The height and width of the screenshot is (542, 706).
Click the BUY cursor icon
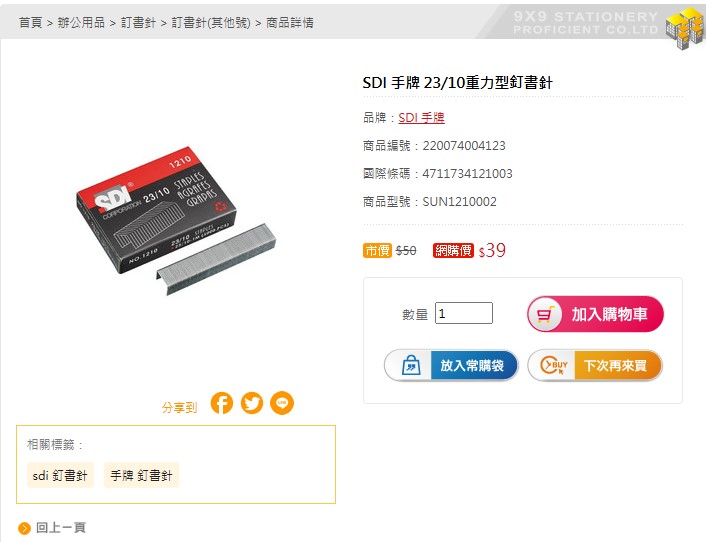[554, 365]
